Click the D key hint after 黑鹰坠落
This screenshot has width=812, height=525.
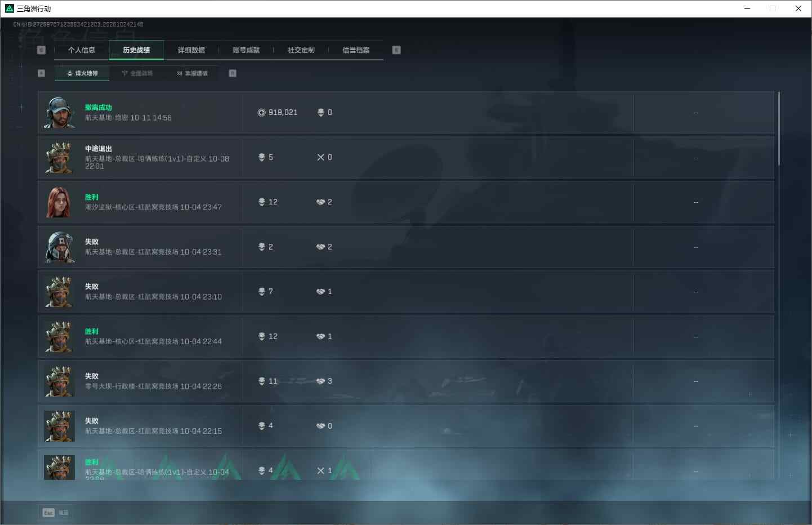coord(233,73)
